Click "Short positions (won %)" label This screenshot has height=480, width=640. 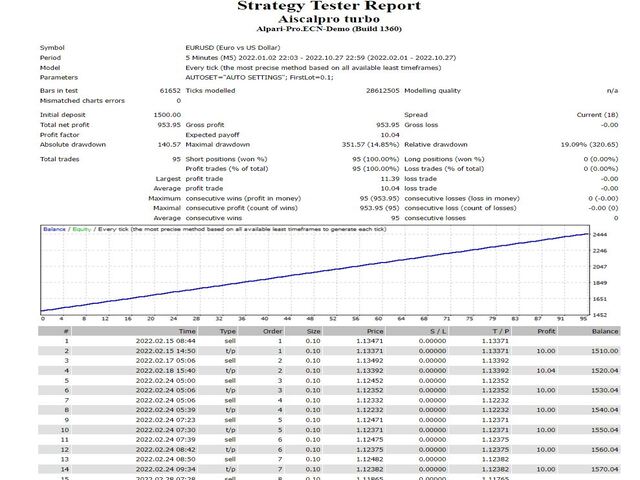point(226,159)
